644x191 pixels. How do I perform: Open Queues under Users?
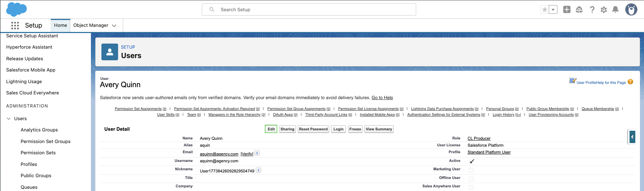29,187
